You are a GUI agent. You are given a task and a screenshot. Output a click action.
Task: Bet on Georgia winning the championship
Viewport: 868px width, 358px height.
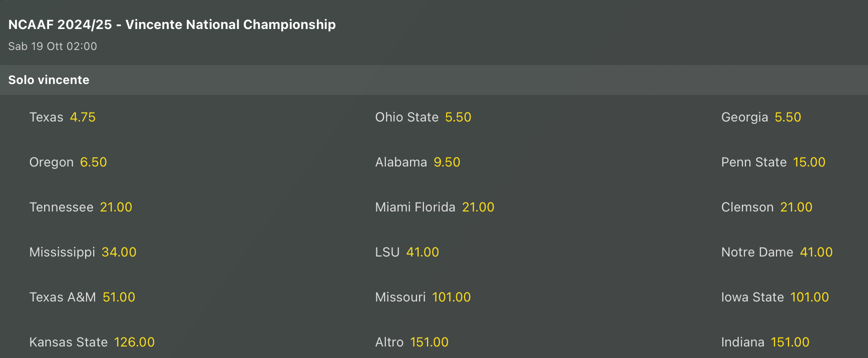(761, 117)
